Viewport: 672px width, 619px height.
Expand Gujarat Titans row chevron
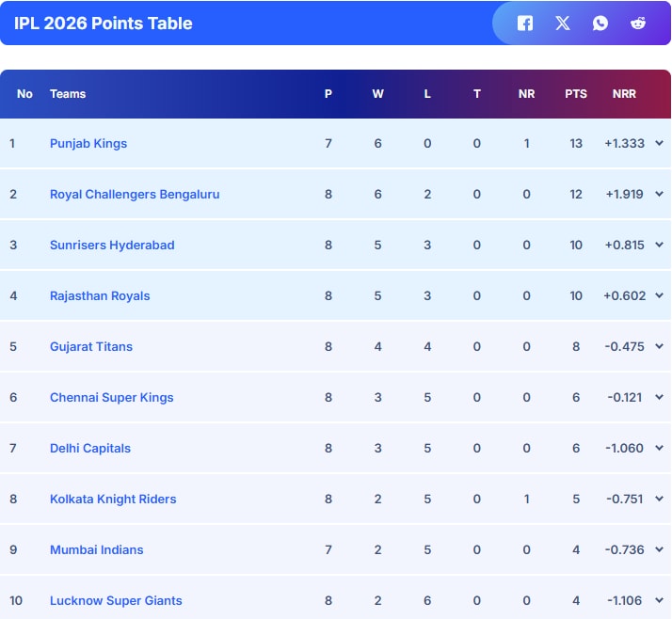click(x=659, y=347)
